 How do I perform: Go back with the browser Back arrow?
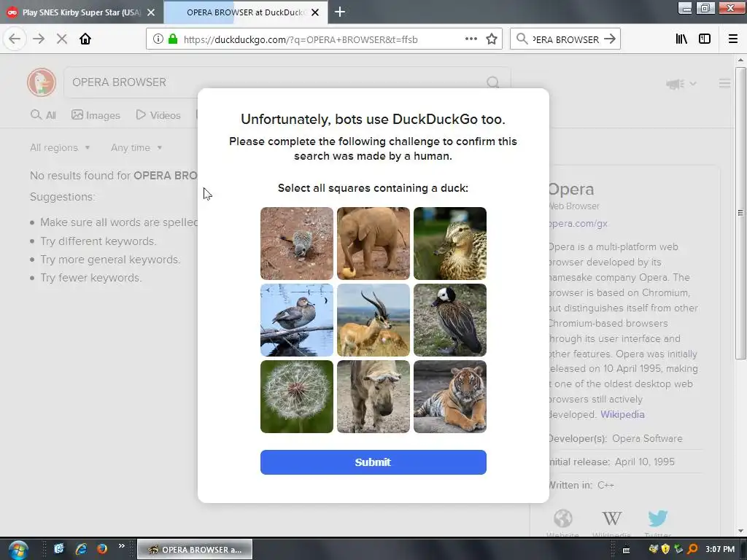(15, 39)
